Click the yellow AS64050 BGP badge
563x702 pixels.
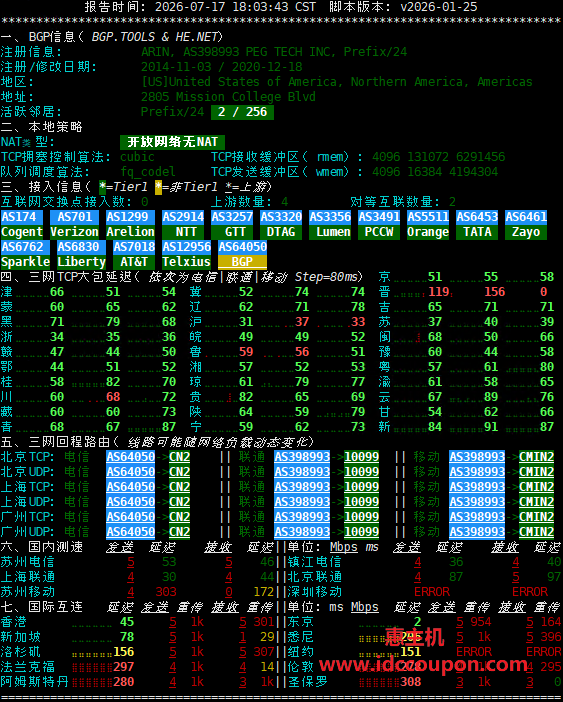tap(243, 255)
